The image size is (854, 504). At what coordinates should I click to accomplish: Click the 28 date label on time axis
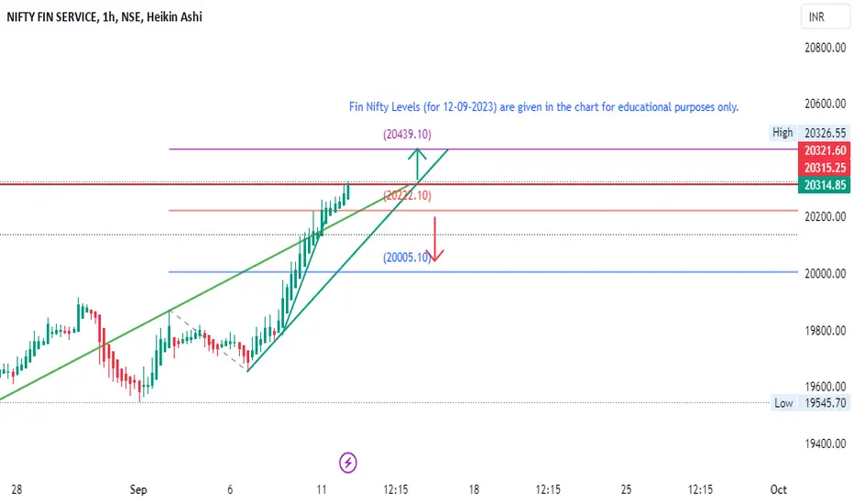(x=16, y=489)
